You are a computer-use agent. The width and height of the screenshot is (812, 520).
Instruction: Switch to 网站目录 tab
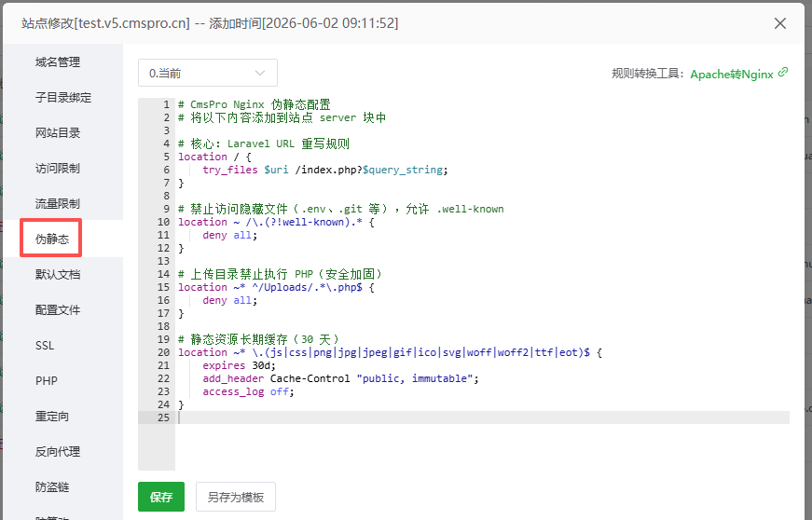point(58,133)
